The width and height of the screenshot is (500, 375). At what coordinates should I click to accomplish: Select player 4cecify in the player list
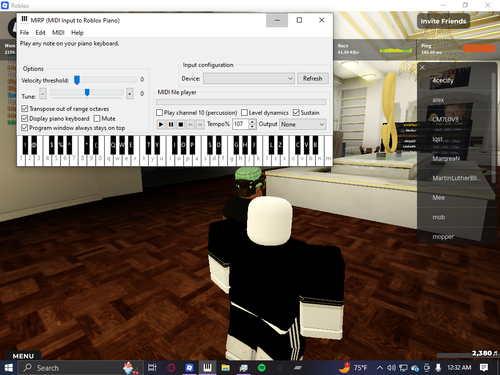click(443, 80)
